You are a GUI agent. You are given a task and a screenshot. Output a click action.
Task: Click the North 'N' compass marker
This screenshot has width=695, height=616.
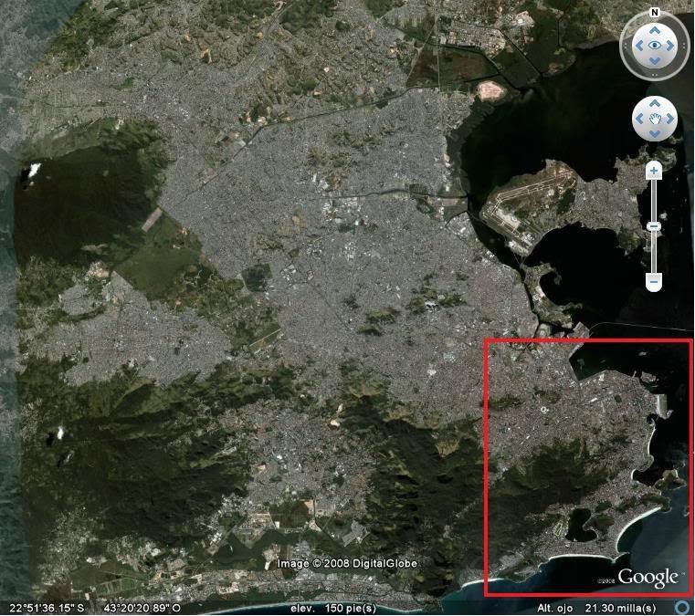coord(655,13)
